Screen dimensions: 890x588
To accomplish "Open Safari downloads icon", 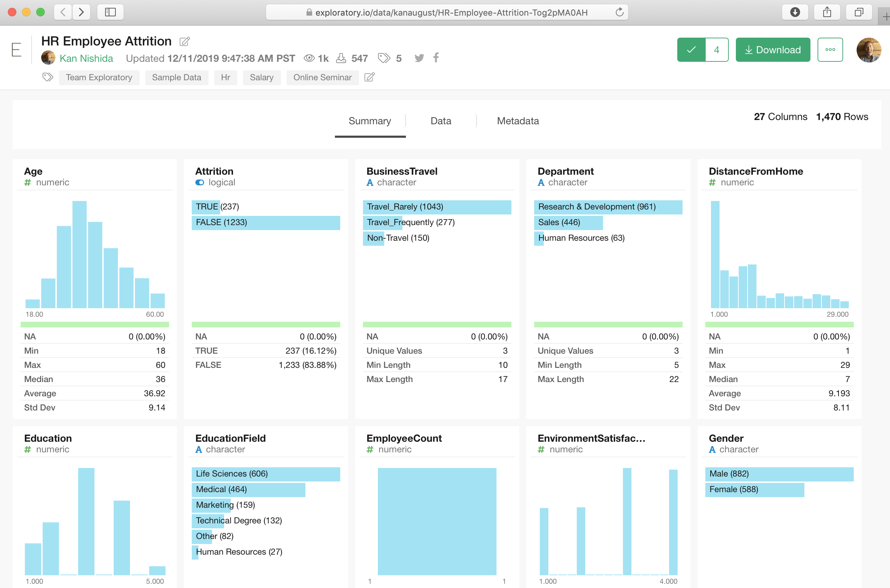I will tap(795, 12).
